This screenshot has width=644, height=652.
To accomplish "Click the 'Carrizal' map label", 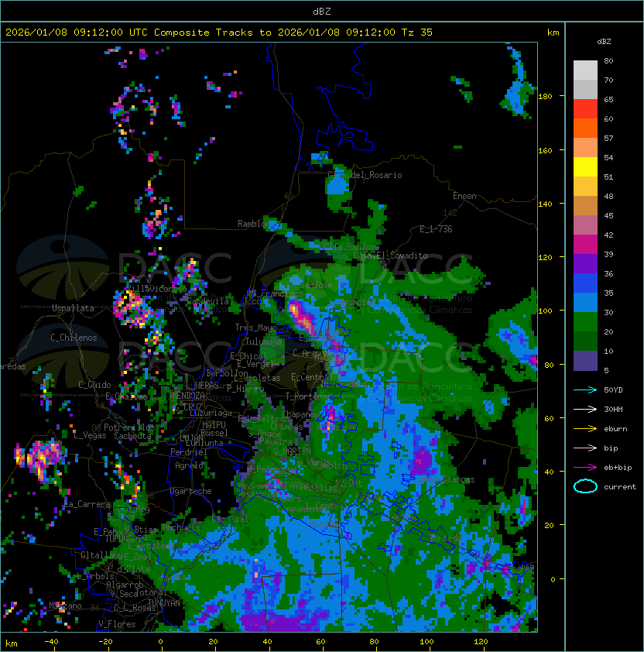I will tap(230, 519).
